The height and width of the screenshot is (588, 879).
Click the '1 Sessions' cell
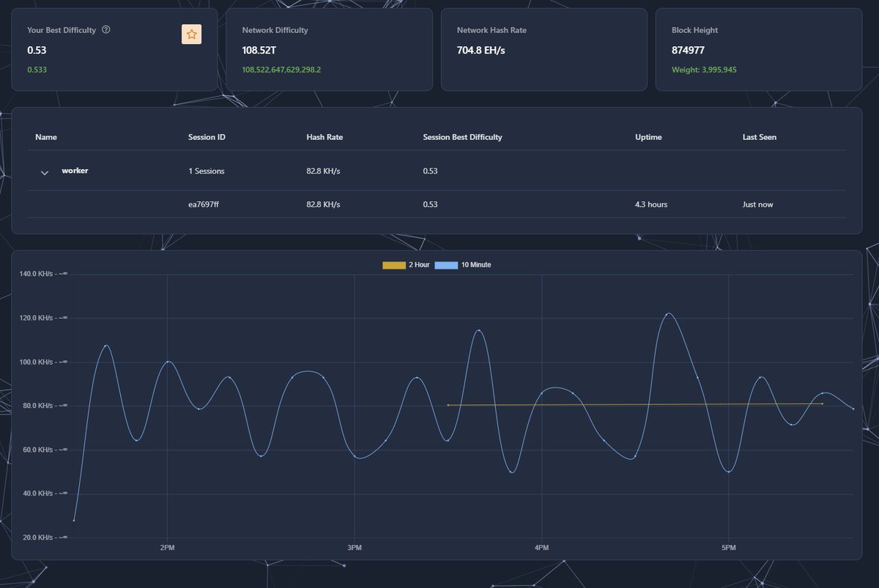click(x=207, y=171)
